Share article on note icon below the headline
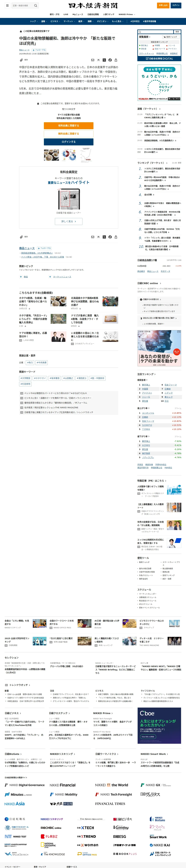 pos(99,60)
